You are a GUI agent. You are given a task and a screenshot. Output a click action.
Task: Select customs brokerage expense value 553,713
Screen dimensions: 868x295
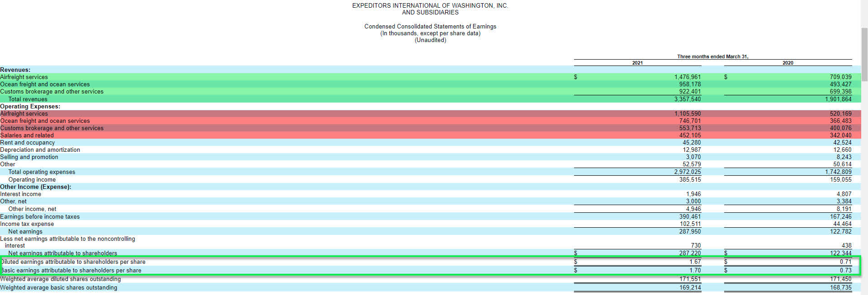click(690, 128)
